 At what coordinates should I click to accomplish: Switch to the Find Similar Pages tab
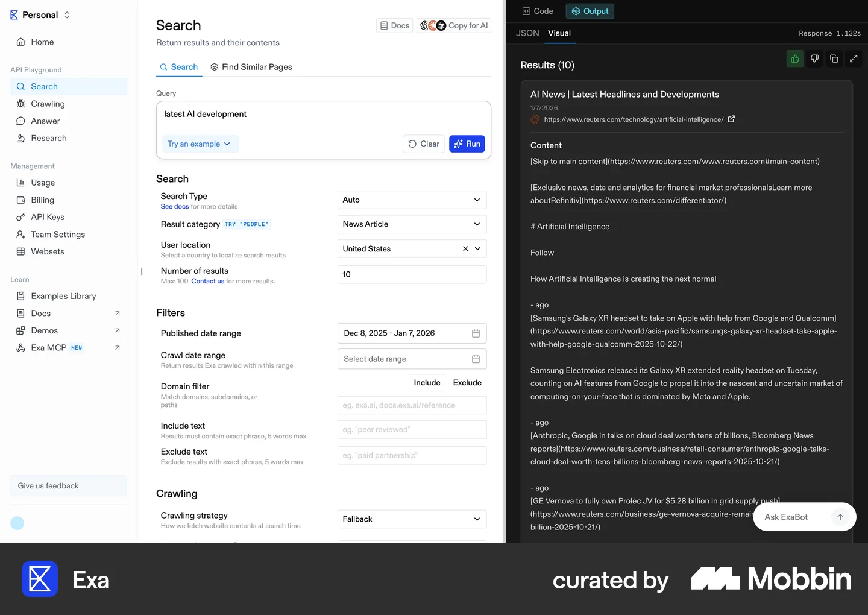click(x=251, y=67)
